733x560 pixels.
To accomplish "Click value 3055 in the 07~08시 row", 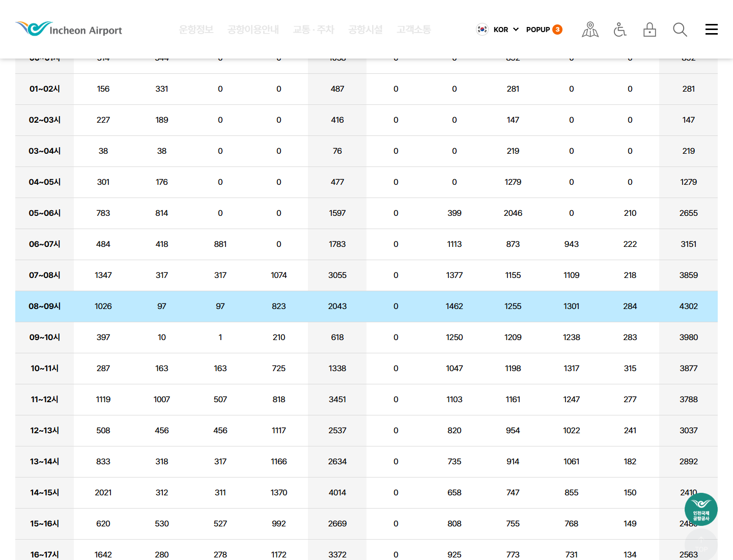I will point(337,275).
